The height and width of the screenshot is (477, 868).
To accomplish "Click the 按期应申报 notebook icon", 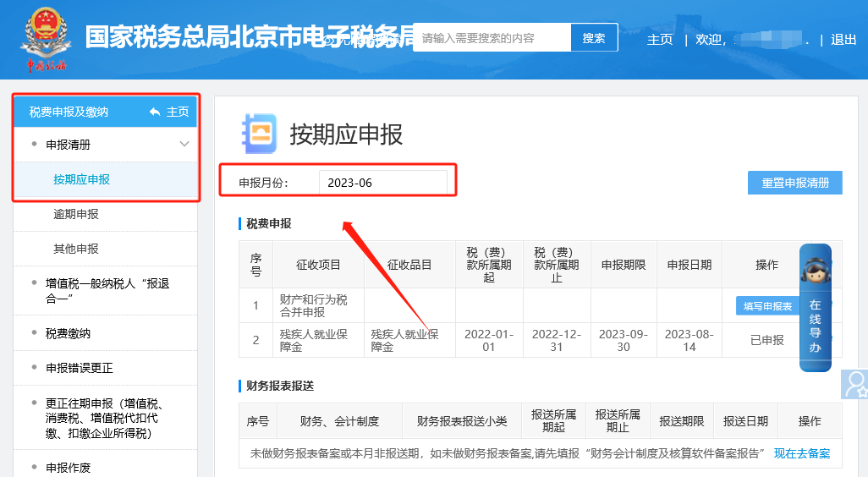I will 257,133.
